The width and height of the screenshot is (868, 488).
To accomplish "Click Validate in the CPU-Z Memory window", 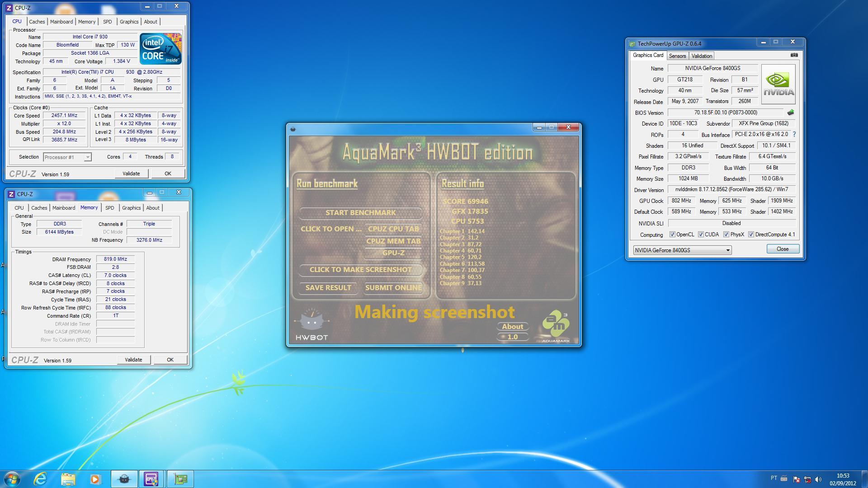I will pyautogui.click(x=133, y=360).
